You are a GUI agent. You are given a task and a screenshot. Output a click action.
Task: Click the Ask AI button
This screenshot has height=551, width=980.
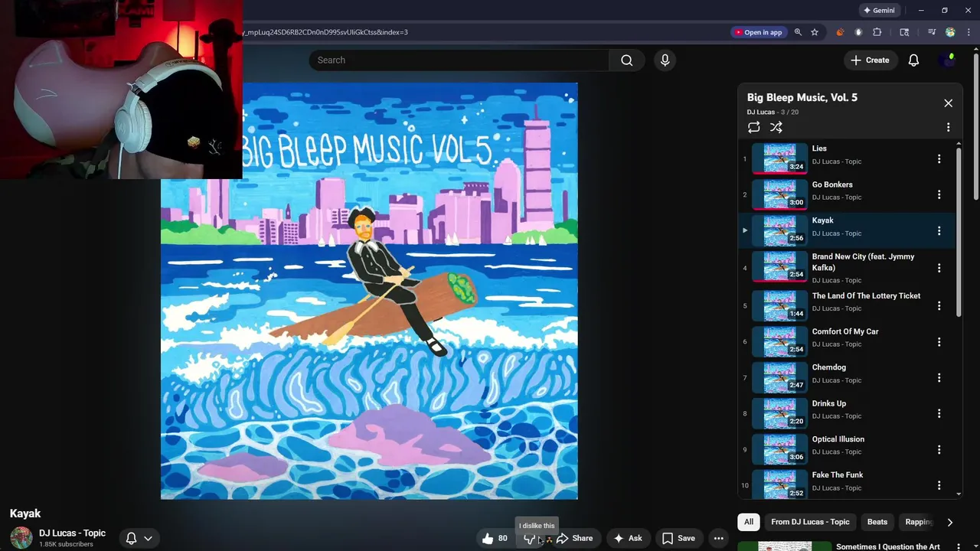628,538
